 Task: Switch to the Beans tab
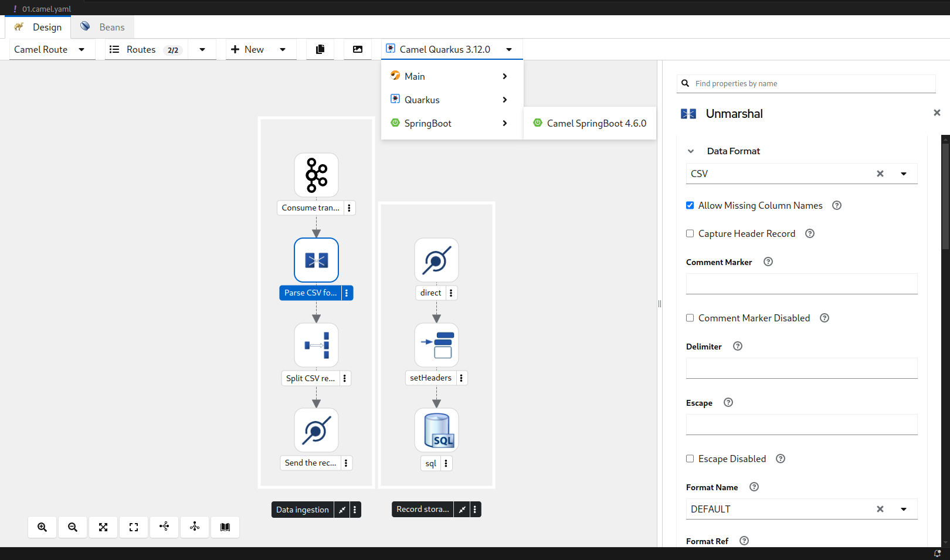pyautogui.click(x=103, y=27)
